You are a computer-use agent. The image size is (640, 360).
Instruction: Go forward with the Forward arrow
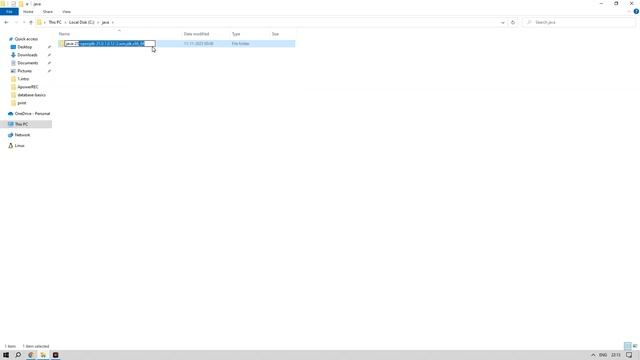(16, 22)
